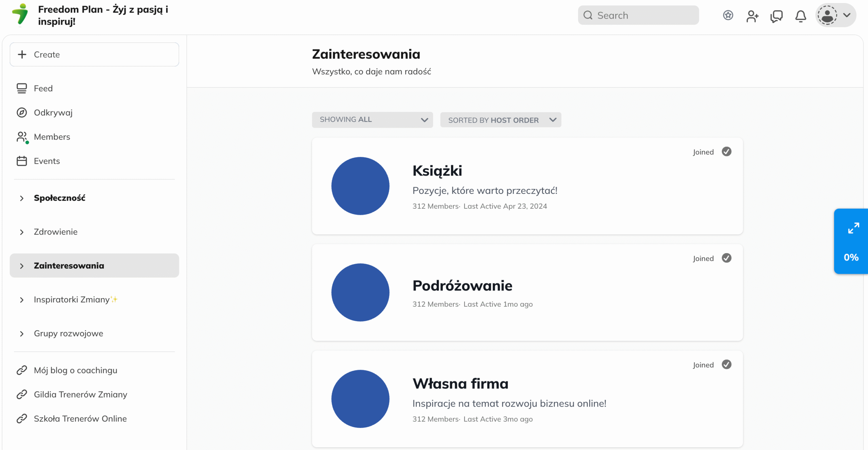Open the Events calendar section
This screenshot has height=450, width=868.
click(x=47, y=161)
